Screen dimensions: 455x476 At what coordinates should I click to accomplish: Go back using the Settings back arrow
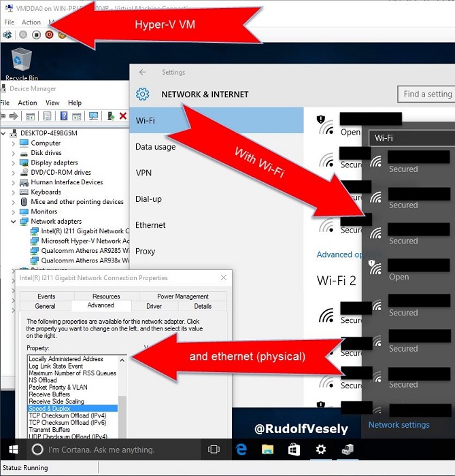(143, 72)
